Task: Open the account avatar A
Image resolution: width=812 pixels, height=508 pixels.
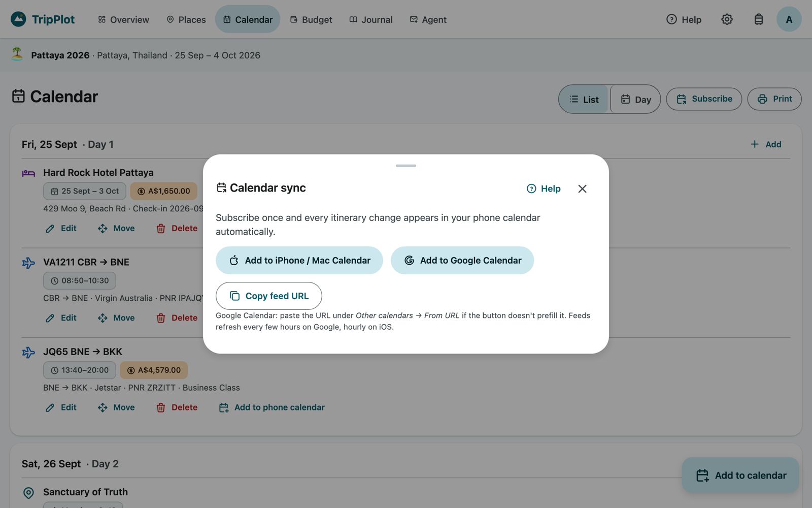Action: [x=789, y=19]
